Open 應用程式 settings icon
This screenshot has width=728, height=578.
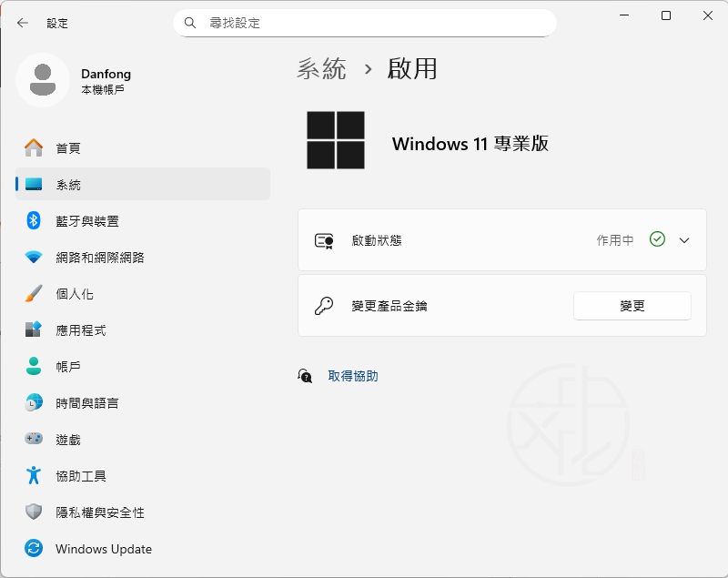[x=34, y=330]
